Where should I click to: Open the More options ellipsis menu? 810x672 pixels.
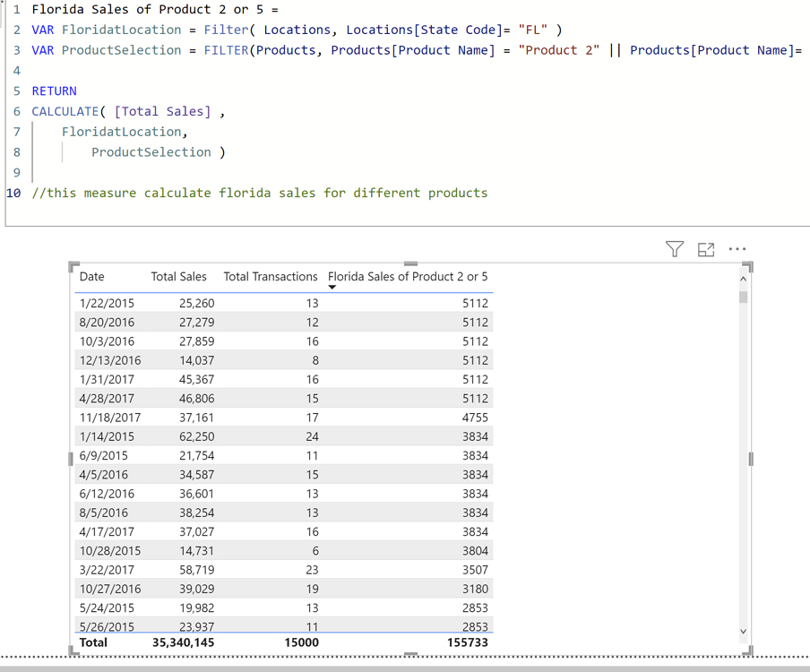click(x=737, y=249)
